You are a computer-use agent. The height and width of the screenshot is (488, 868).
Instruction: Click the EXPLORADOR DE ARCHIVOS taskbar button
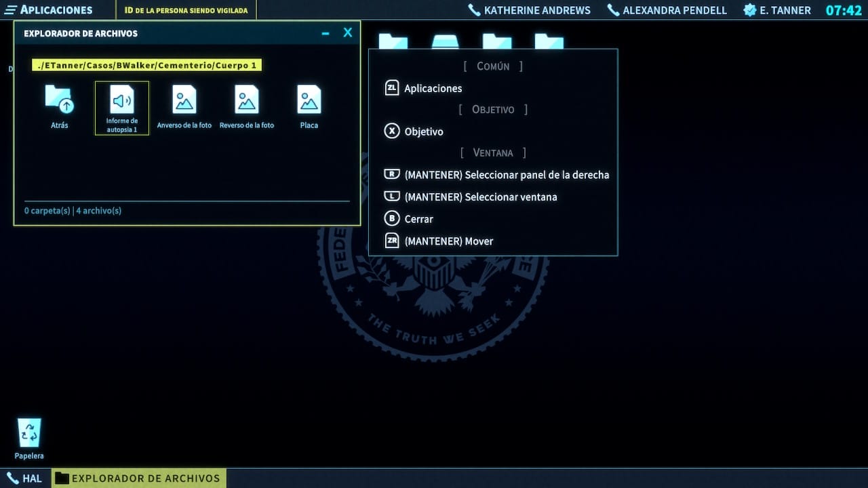click(x=139, y=478)
